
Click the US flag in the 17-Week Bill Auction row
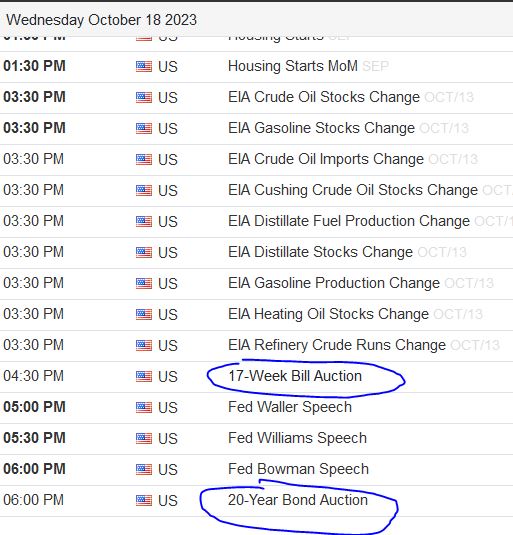coord(144,376)
